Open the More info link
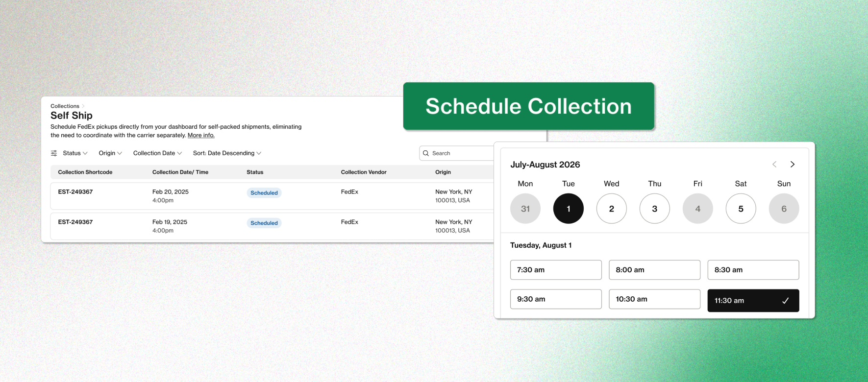This screenshot has height=382, width=868. pyautogui.click(x=201, y=136)
